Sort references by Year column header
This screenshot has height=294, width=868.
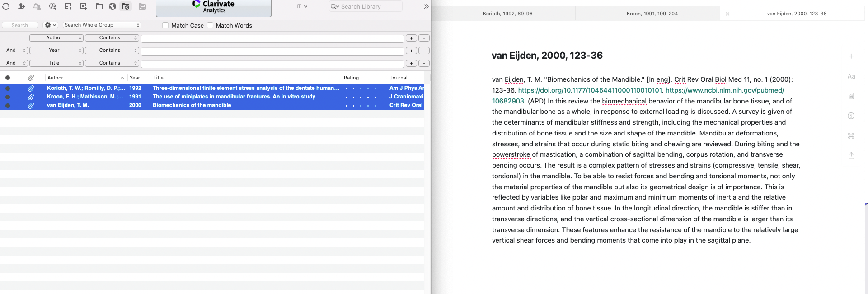139,78
